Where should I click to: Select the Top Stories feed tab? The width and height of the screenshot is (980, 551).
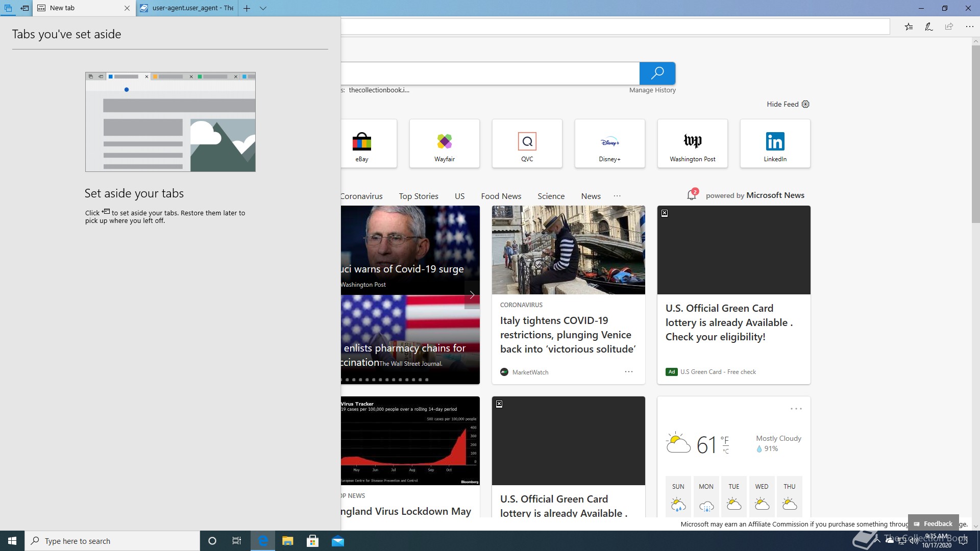419,196
